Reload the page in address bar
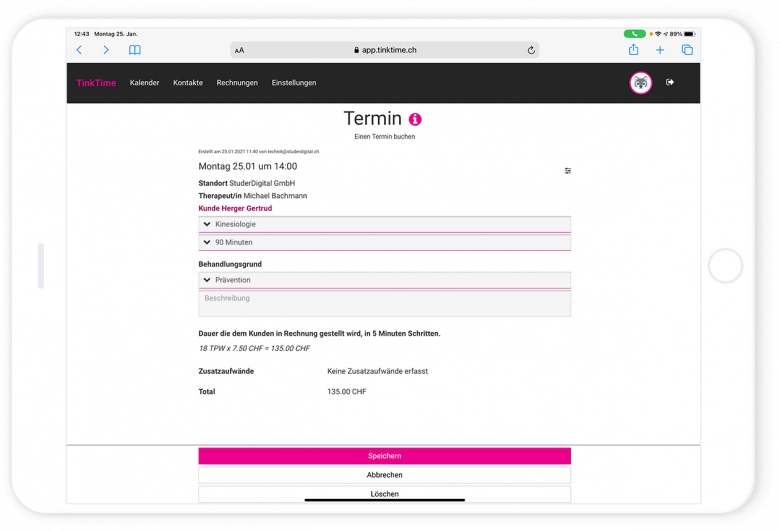Image resolution: width=780 pixels, height=531 pixels. pos(531,50)
